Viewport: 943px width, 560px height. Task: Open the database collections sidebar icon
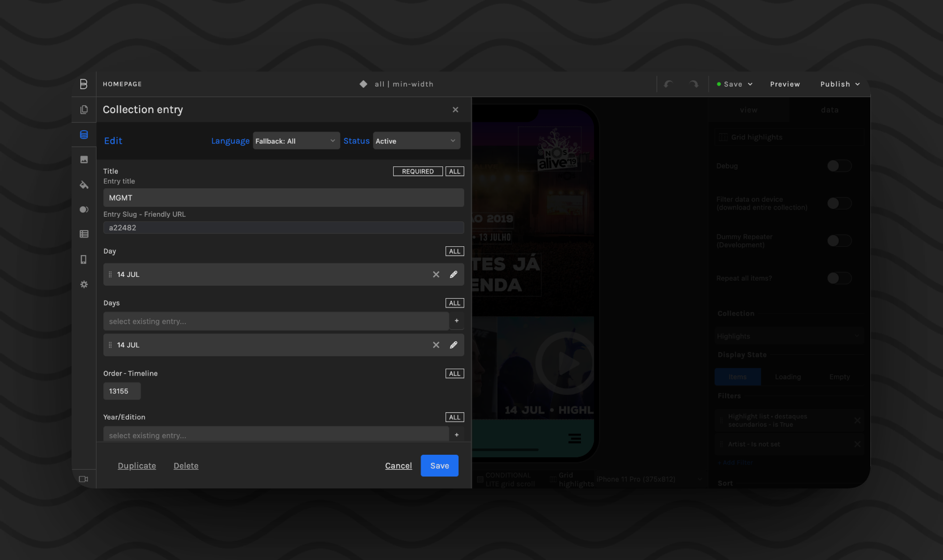(x=84, y=135)
